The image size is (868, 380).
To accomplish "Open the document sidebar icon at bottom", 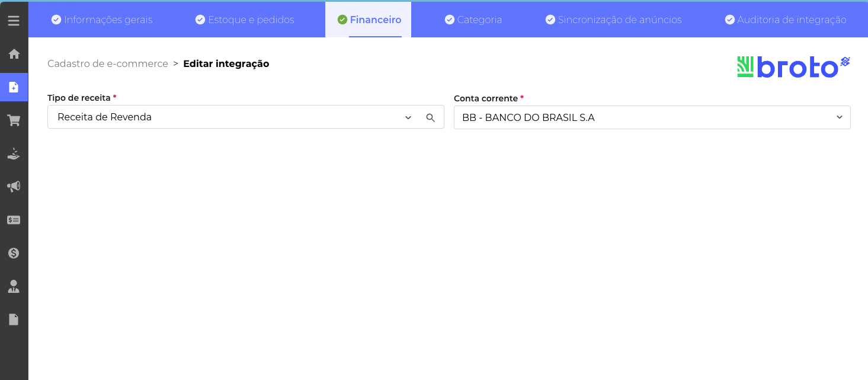I will click(x=14, y=320).
